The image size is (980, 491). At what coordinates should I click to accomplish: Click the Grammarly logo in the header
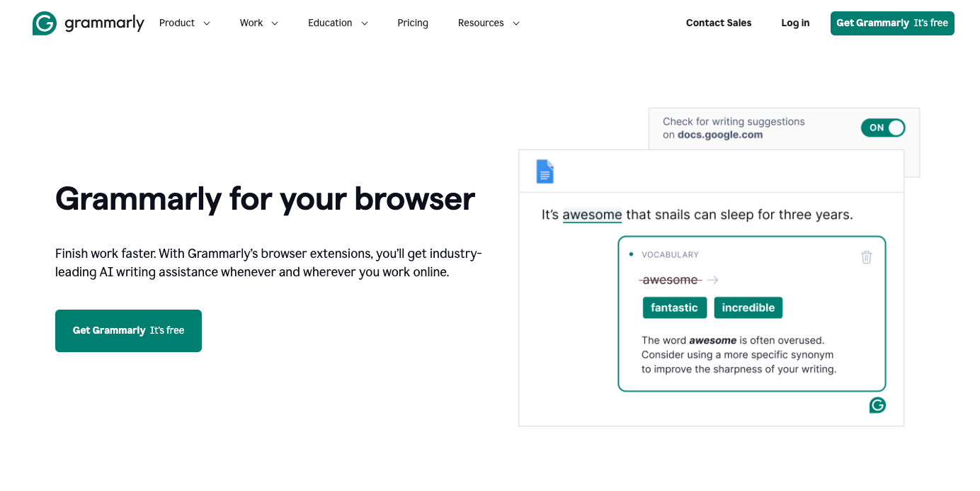pyautogui.click(x=89, y=23)
